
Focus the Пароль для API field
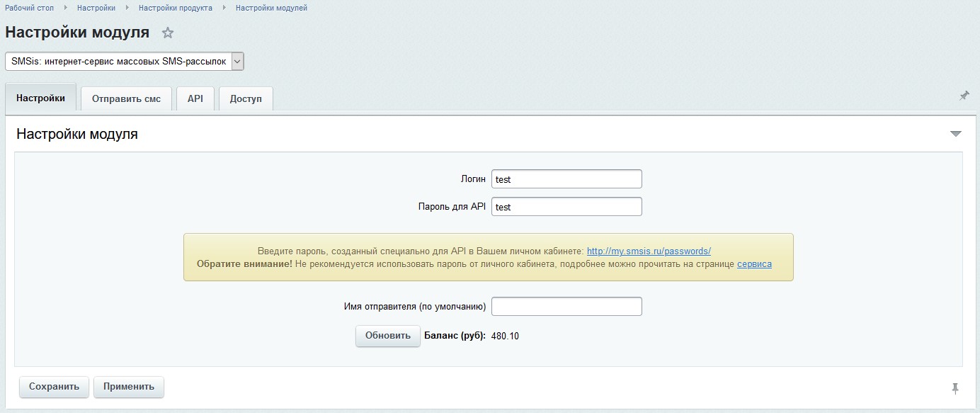point(566,207)
